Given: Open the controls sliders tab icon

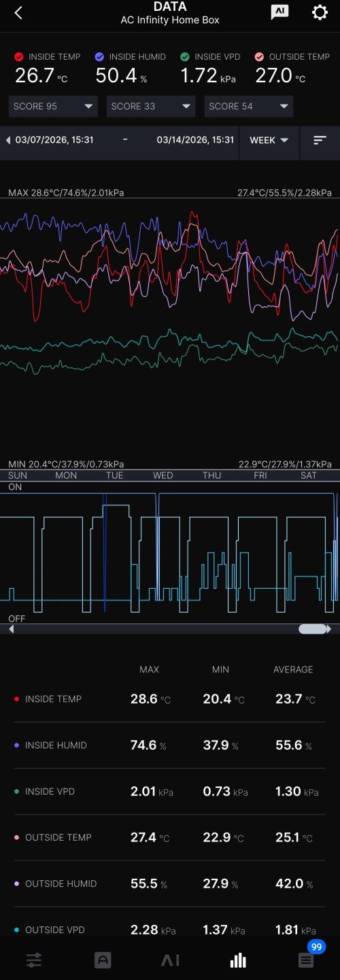Looking at the screenshot, I should 34,960.
